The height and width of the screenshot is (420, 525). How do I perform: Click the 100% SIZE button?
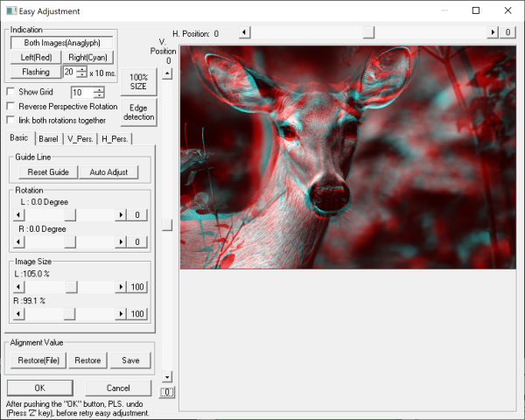pos(138,81)
